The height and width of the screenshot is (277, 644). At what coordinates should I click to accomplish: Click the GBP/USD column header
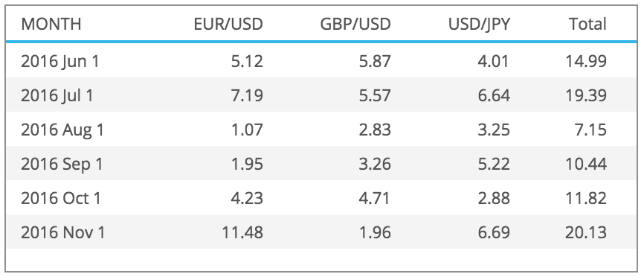[x=355, y=25]
